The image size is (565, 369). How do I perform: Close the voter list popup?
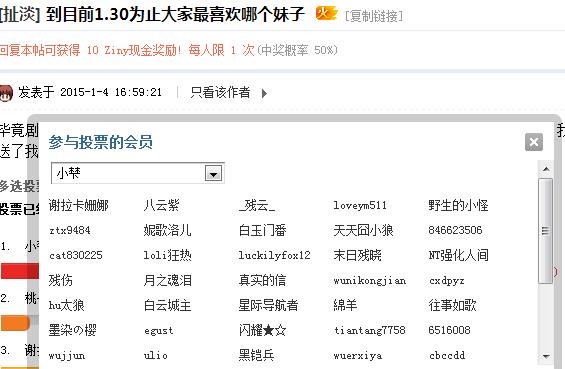point(534,142)
